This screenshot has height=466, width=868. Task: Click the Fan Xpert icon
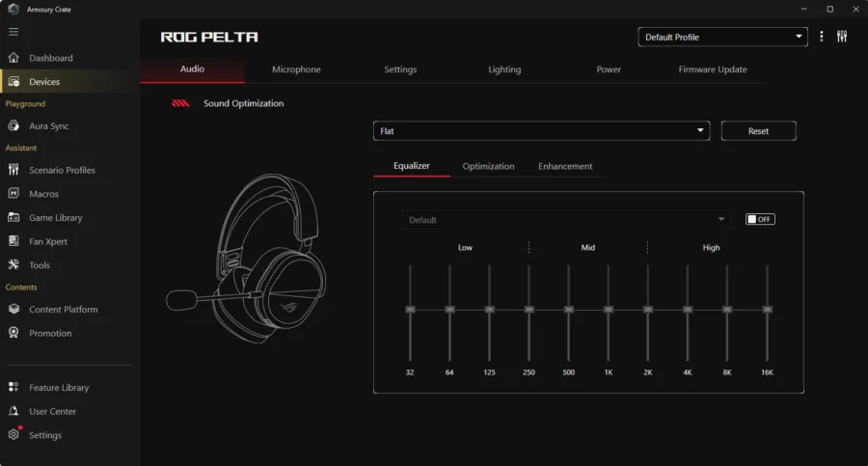(14, 241)
